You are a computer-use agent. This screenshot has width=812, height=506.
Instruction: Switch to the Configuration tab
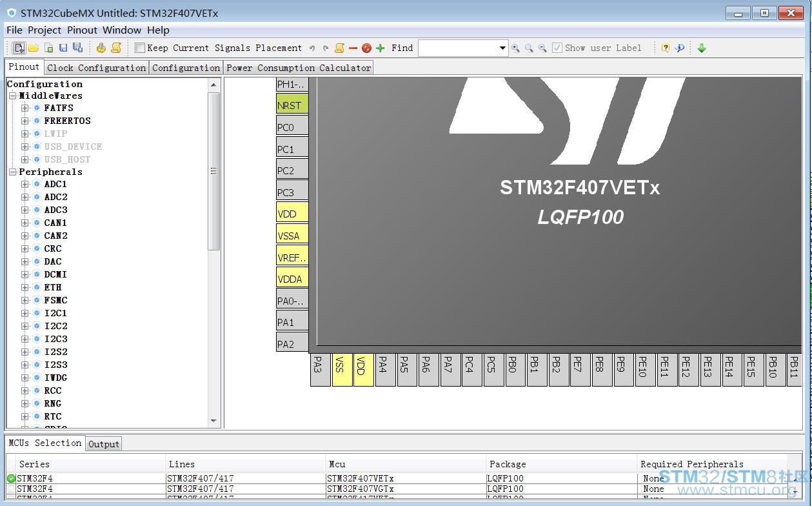[186, 68]
